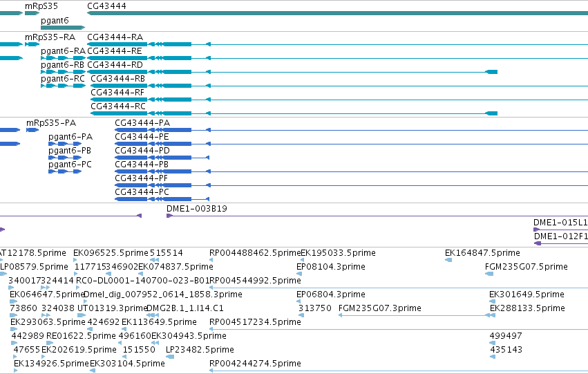Click the EK074837.5prime label

coord(176,267)
